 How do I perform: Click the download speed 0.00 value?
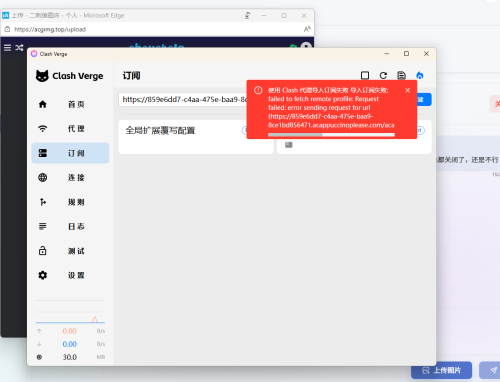70,344
